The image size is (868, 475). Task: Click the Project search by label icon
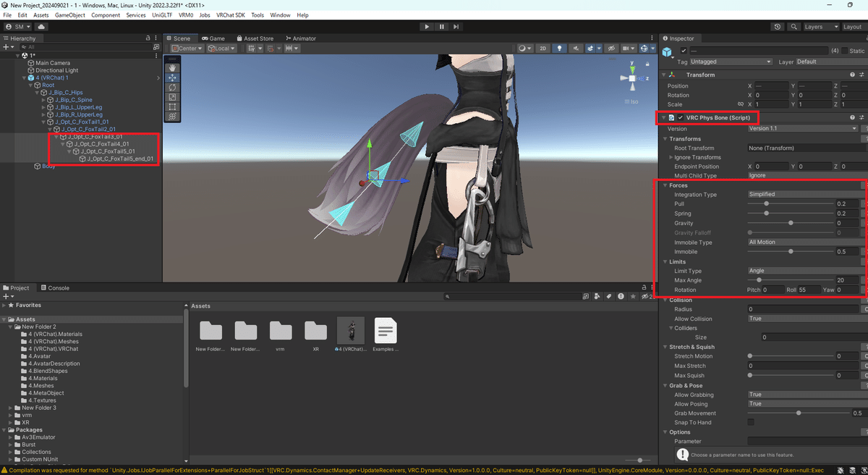[x=610, y=296]
